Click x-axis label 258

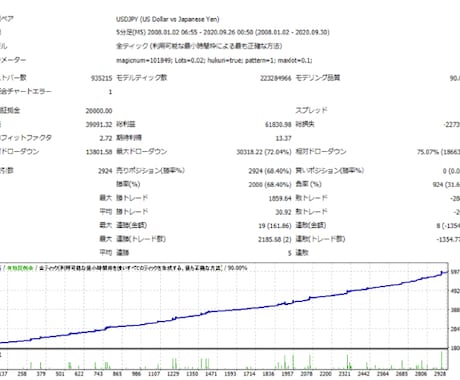tap(22, 374)
